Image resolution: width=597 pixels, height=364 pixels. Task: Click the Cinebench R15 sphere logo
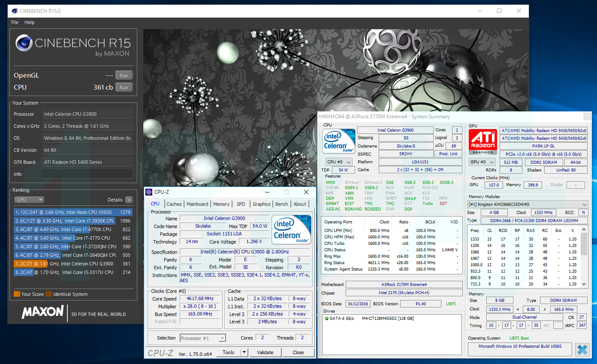coord(24,43)
